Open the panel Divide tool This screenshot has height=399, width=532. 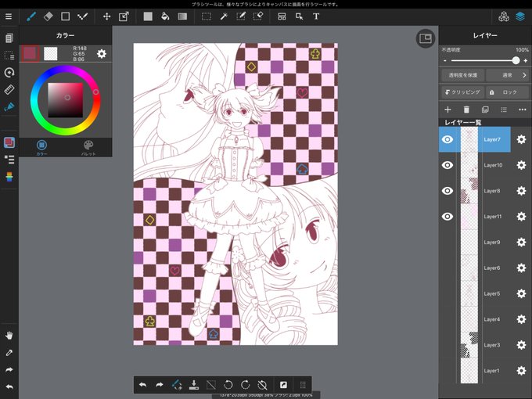[x=282, y=16]
